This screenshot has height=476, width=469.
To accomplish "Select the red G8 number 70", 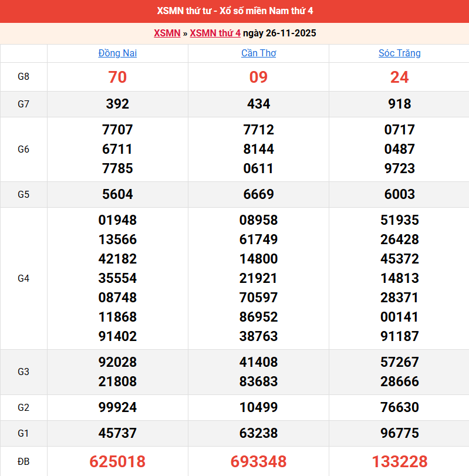I will click(117, 77).
